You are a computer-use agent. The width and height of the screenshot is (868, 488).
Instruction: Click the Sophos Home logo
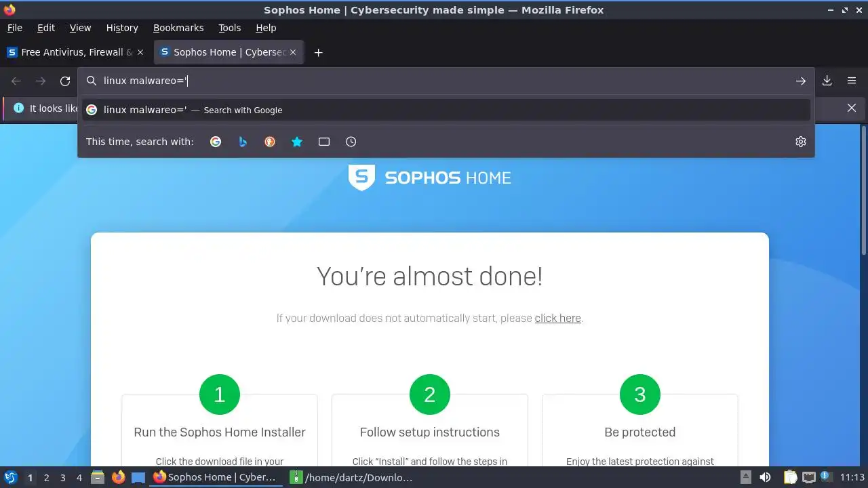point(429,178)
